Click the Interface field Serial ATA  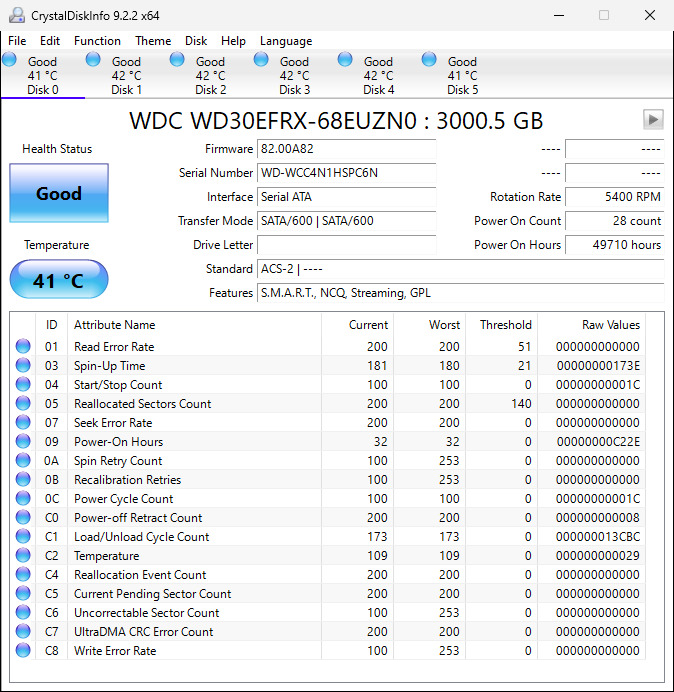(346, 196)
